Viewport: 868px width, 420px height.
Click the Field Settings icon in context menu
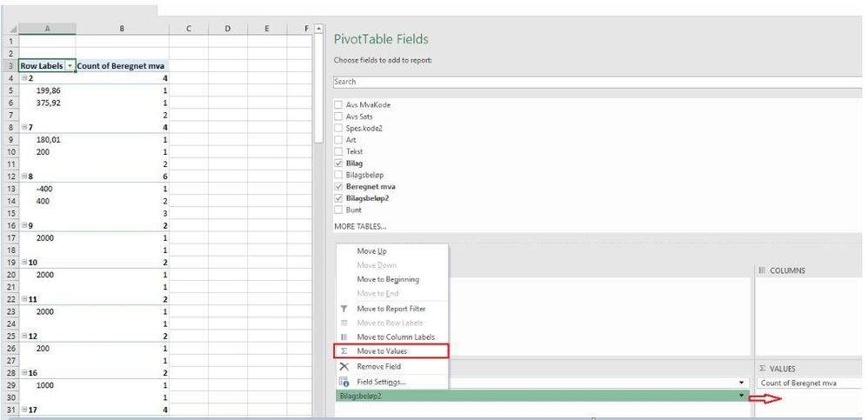[344, 382]
